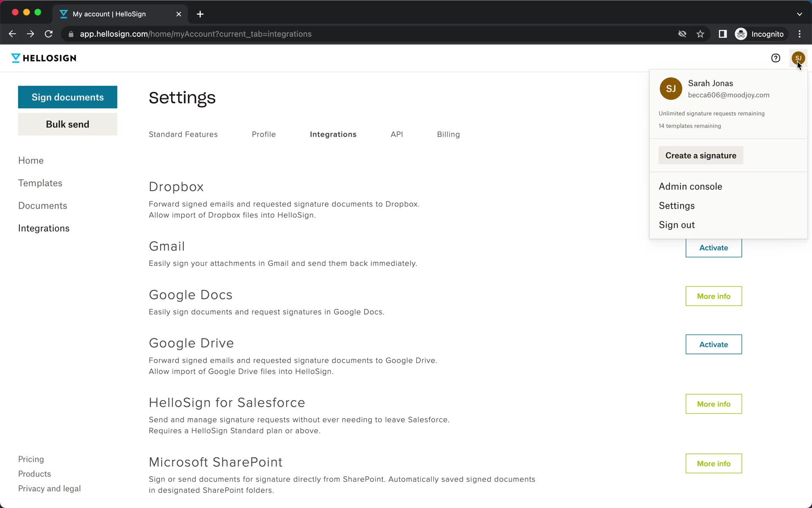The height and width of the screenshot is (508, 812).
Task: Expand Microsoft SharePoint More info panel
Action: coord(714,464)
